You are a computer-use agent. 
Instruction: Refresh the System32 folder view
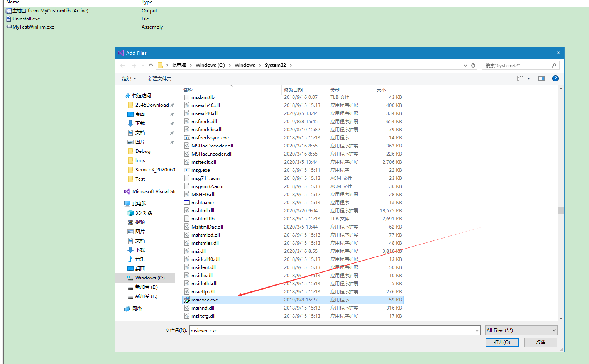[x=473, y=65]
